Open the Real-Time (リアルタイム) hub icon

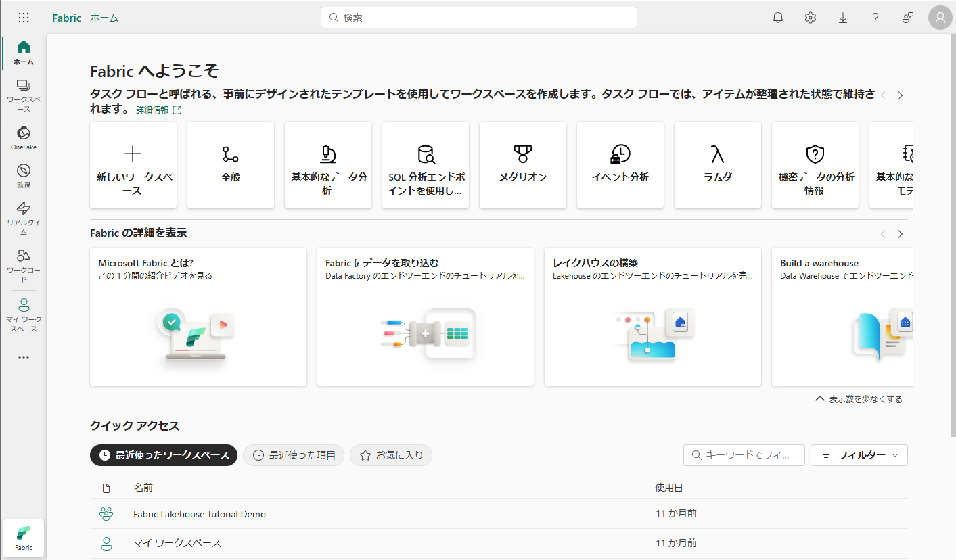pyautogui.click(x=24, y=216)
